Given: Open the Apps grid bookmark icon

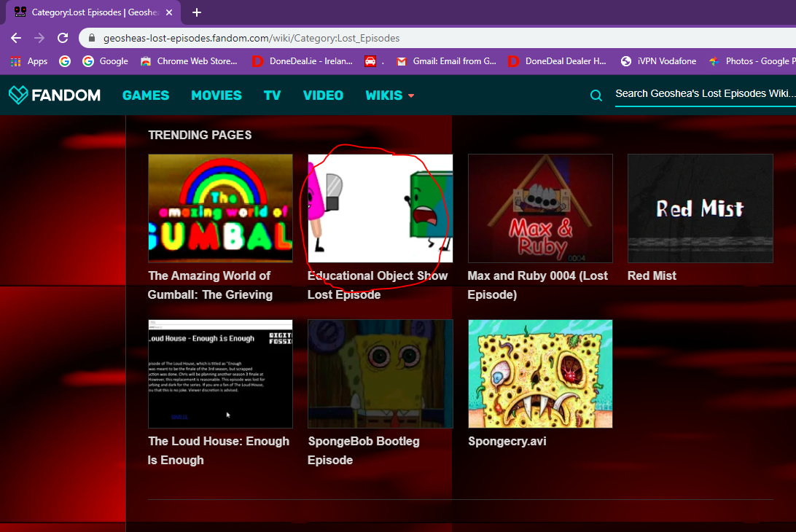Looking at the screenshot, I should point(16,61).
